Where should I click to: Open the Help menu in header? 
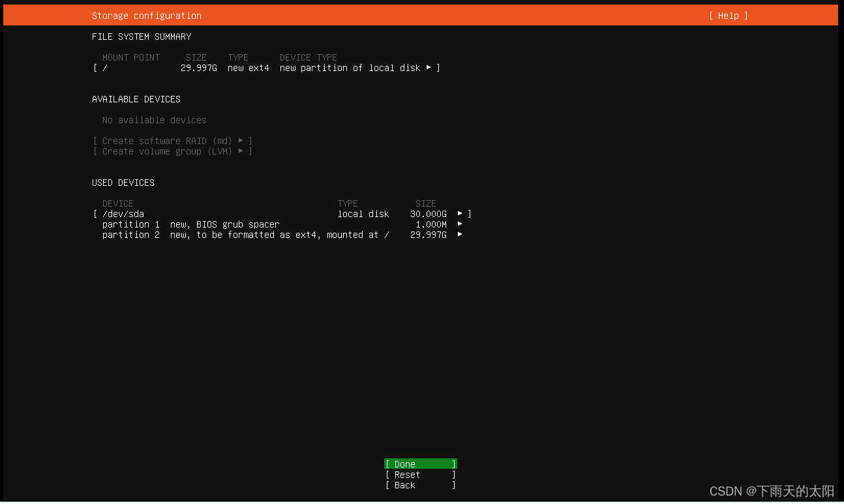click(729, 16)
